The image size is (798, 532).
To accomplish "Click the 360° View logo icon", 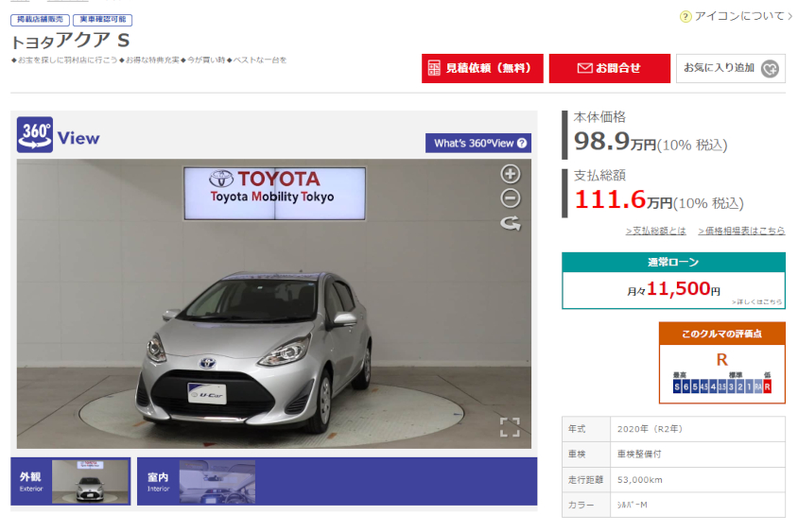I will tap(35, 137).
